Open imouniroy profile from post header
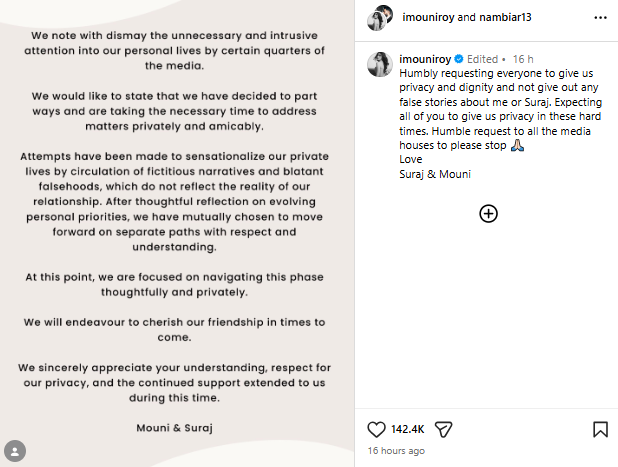 428,17
